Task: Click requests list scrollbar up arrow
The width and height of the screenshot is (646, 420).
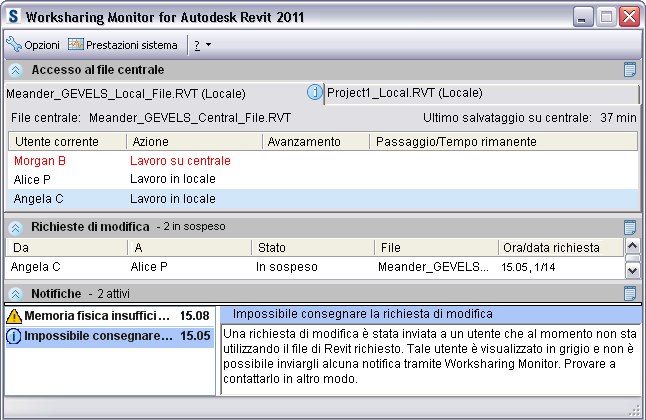Action: (632, 246)
